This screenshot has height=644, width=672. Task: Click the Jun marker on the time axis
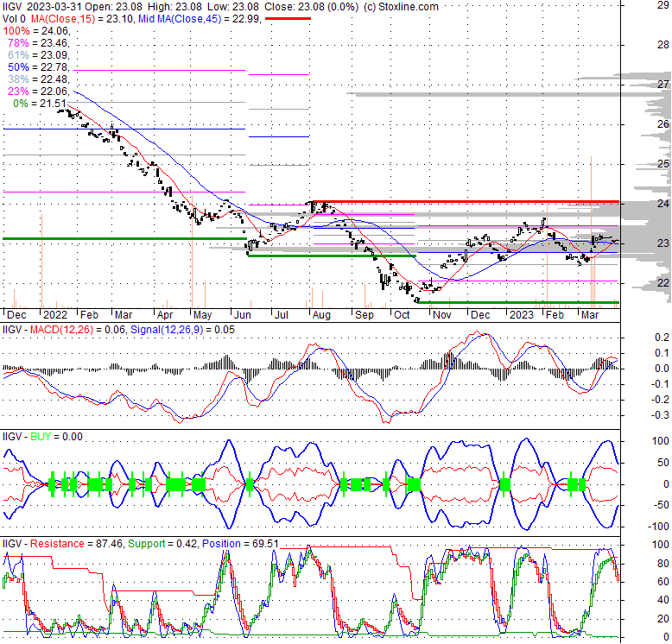coord(243,315)
